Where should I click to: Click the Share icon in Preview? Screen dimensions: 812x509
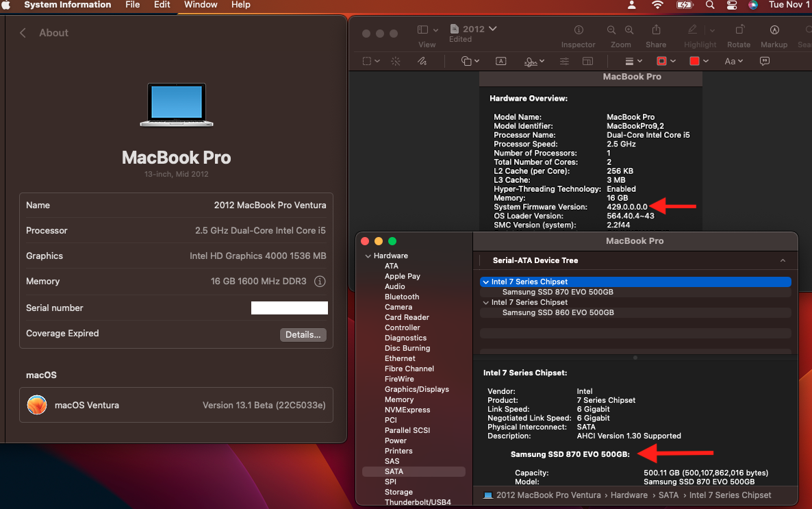pos(656,30)
